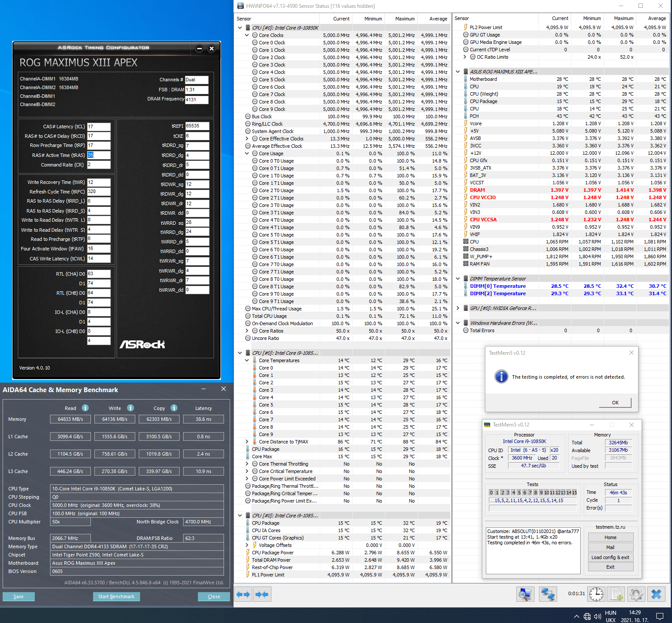Image resolution: width=672 pixels, height=623 pixels.
Task: Click TestMem5 title bar RAM icon
Action: (x=488, y=425)
